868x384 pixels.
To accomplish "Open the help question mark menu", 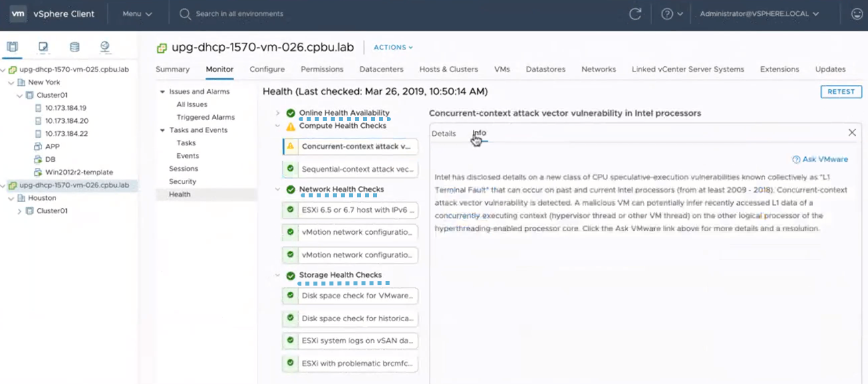I will [672, 13].
